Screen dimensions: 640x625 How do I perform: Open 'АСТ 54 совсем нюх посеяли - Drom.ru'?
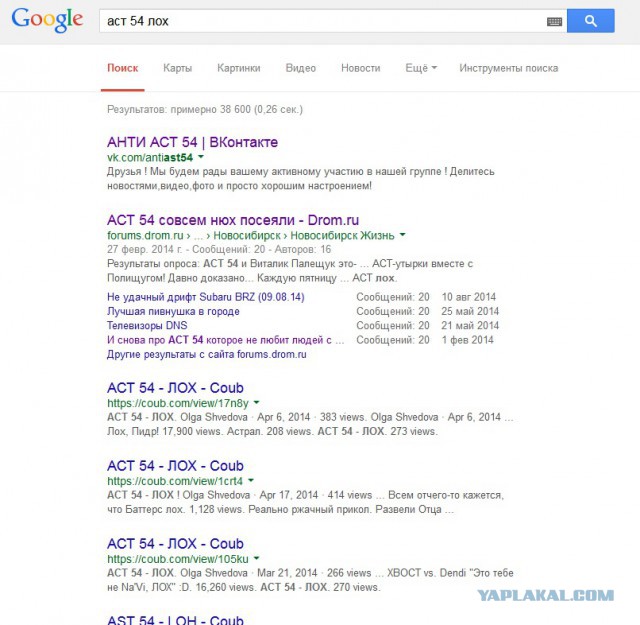point(233,220)
